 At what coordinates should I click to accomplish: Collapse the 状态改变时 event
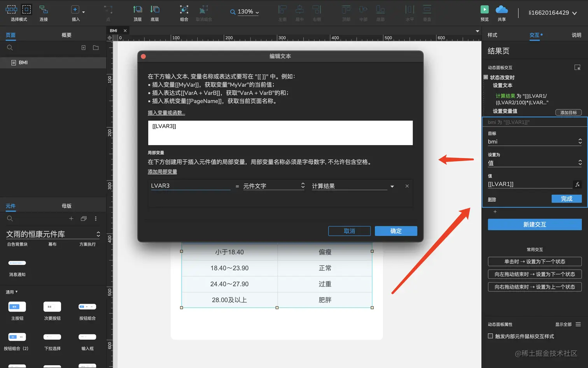pyautogui.click(x=486, y=77)
